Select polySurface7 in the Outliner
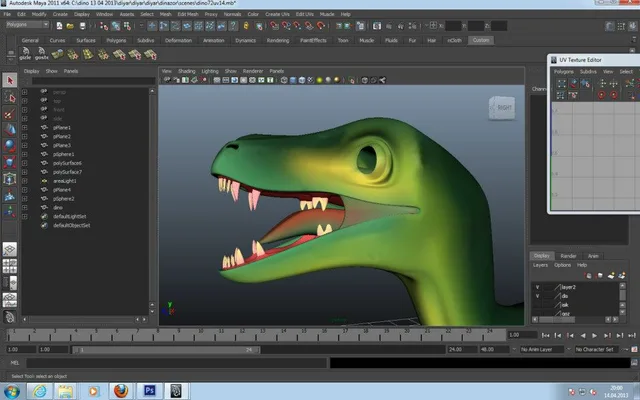This screenshot has height=400, width=640. (67, 172)
